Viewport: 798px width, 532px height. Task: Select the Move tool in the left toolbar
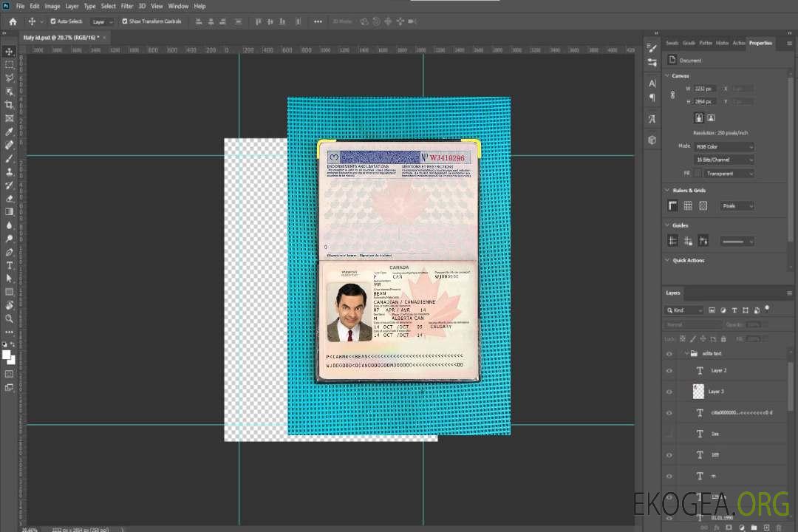(x=9, y=52)
